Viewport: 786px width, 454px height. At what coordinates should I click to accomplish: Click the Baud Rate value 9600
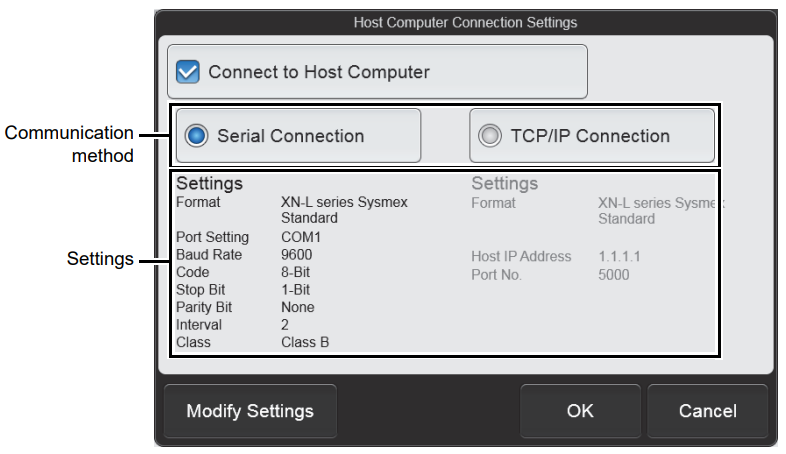[297, 255]
